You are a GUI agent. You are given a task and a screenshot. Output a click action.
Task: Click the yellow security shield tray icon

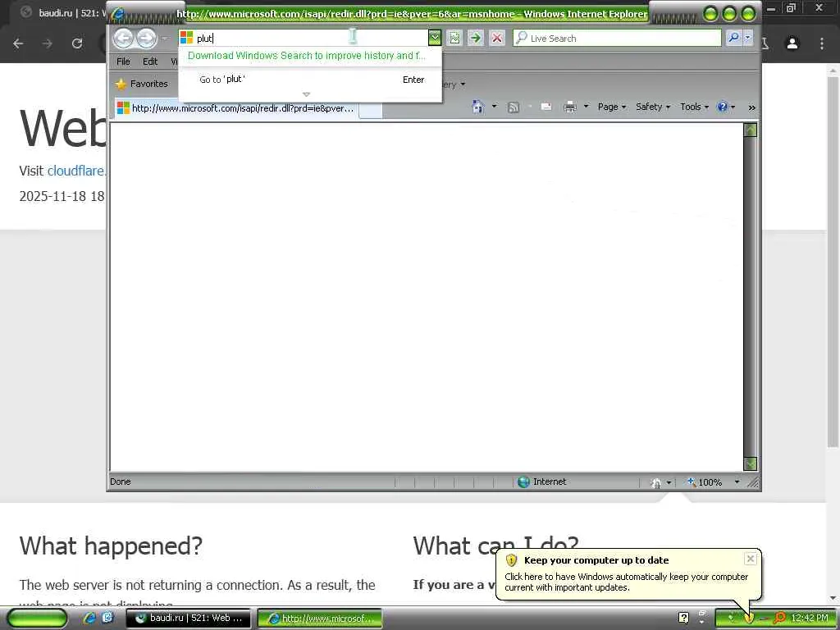748,619
